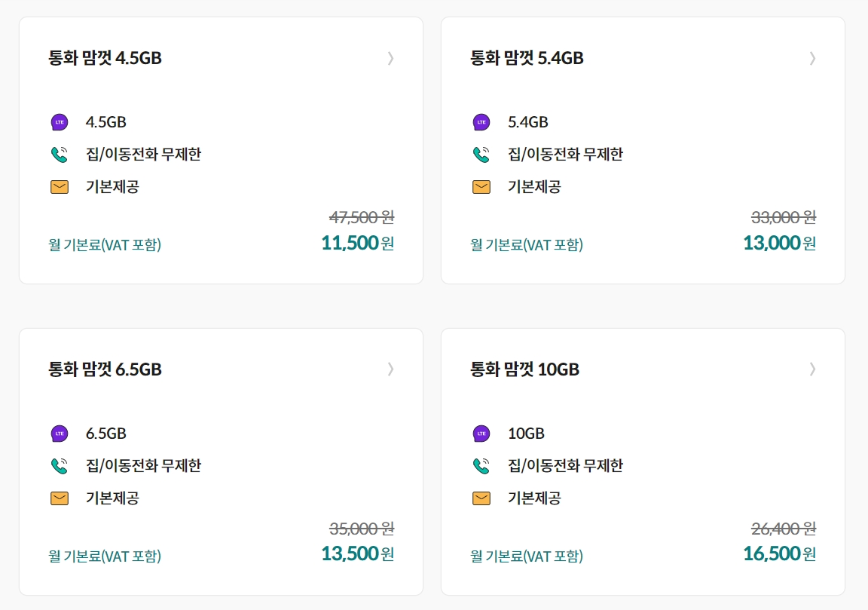Click message envelope icon in 5.4GB plan
The width and height of the screenshot is (868, 610).
tap(481, 187)
